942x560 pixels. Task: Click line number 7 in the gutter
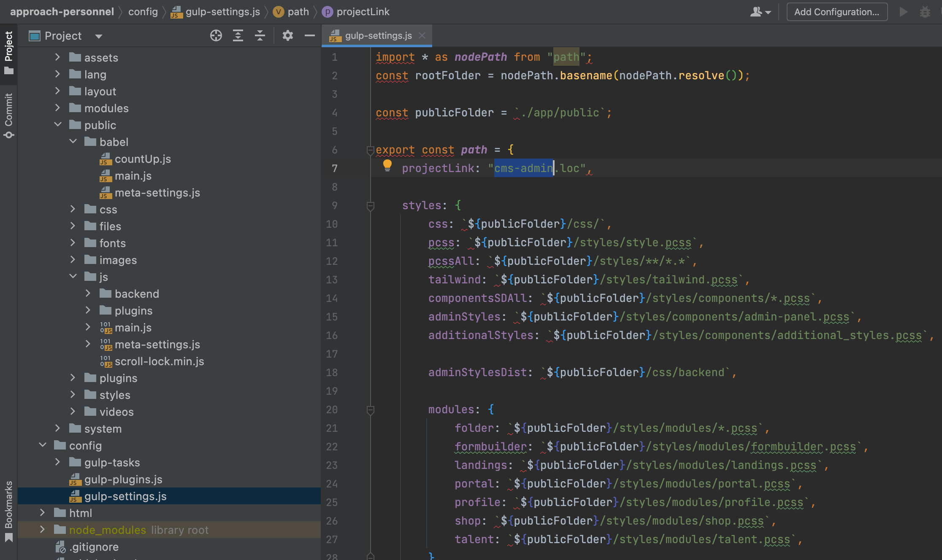(x=335, y=168)
